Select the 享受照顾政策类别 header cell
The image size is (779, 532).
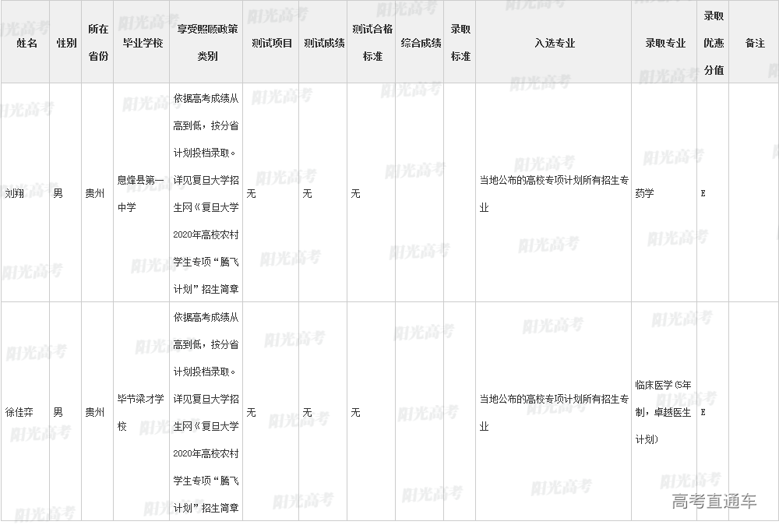point(206,43)
